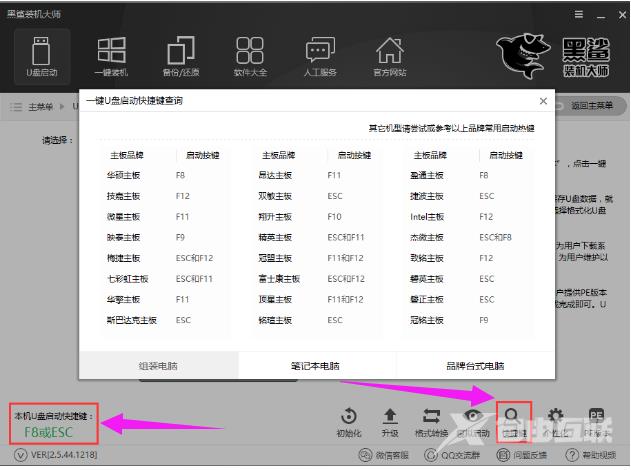Open the QQ交流群 link
This screenshot has width=631, height=470.
(x=452, y=455)
